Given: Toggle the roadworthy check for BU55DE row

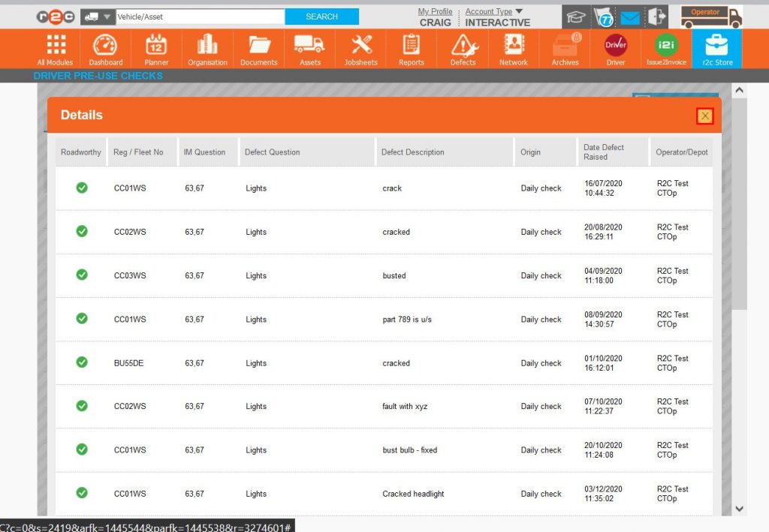Looking at the screenshot, I should point(81,362).
